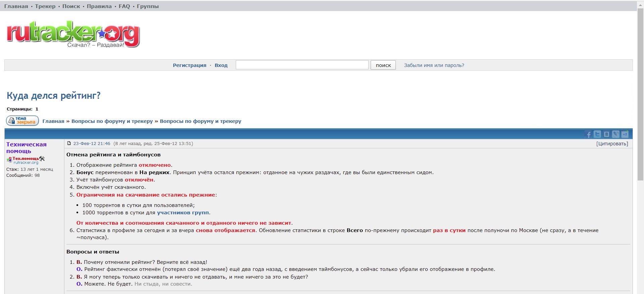Click the Регистрация link
The height and width of the screenshot is (294, 644).
[x=190, y=65]
